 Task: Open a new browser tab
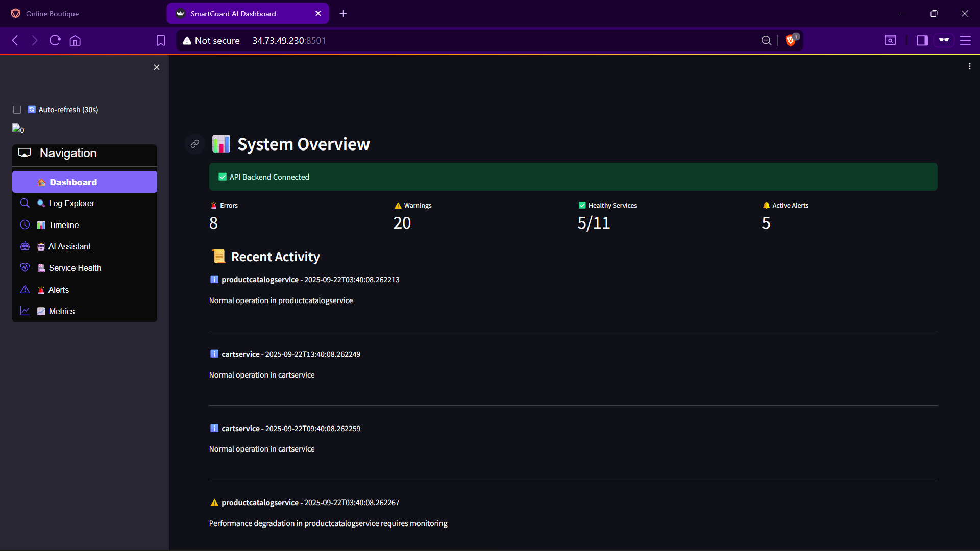tap(343, 14)
